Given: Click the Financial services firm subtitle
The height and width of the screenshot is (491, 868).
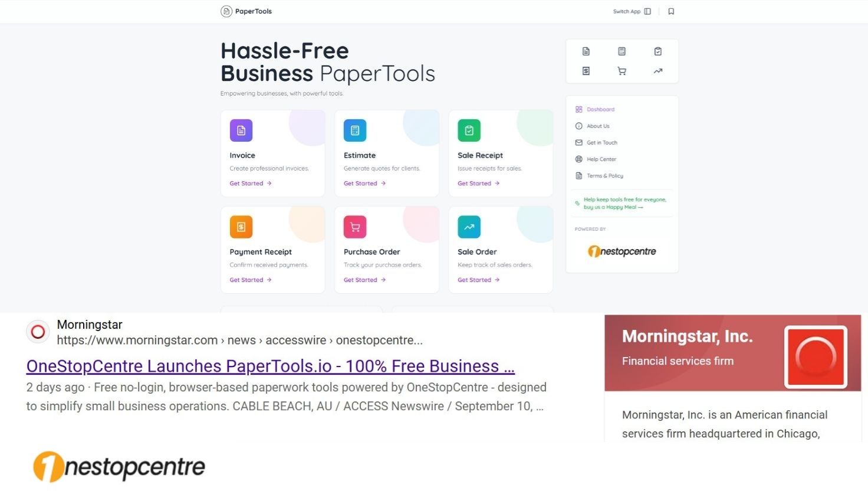Looking at the screenshot, I should point(678,361).
